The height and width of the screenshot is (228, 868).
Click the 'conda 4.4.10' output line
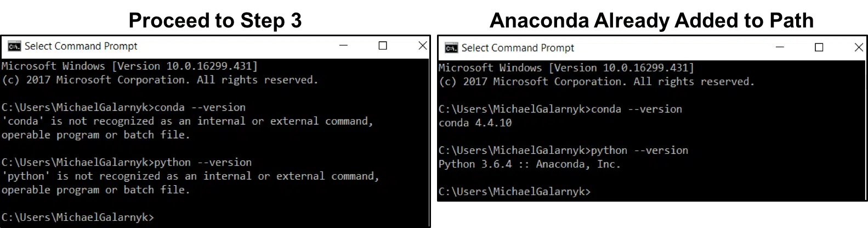475,123
